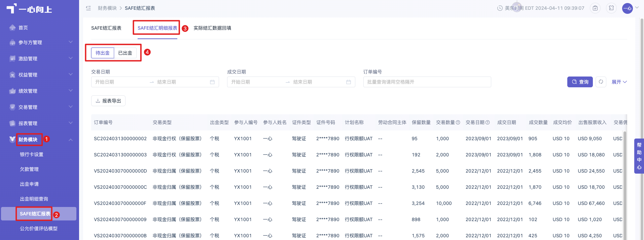The image size is (644, 240).
Task: Click the 报表导出 export button
Action: (x=108, y=101)
